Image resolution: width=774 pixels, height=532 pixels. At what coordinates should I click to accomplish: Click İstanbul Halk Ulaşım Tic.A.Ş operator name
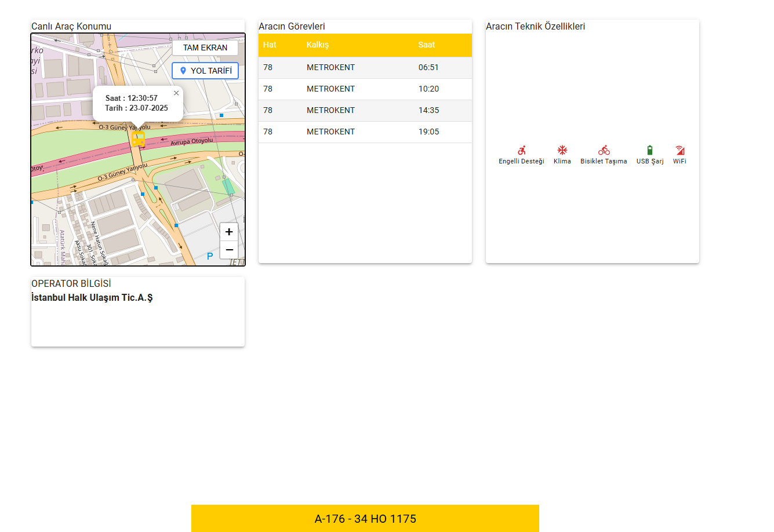pyautogui.click(x=92, y=298)
